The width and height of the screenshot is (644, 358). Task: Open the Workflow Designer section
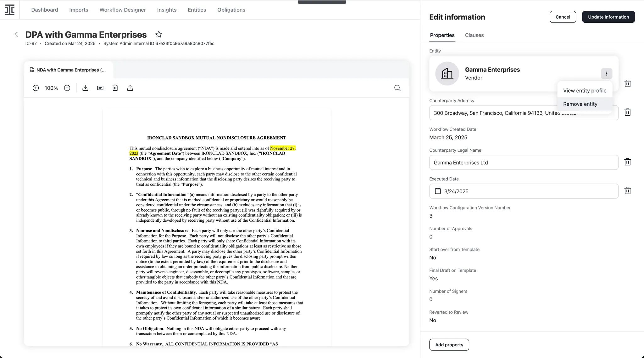point(123,10)
